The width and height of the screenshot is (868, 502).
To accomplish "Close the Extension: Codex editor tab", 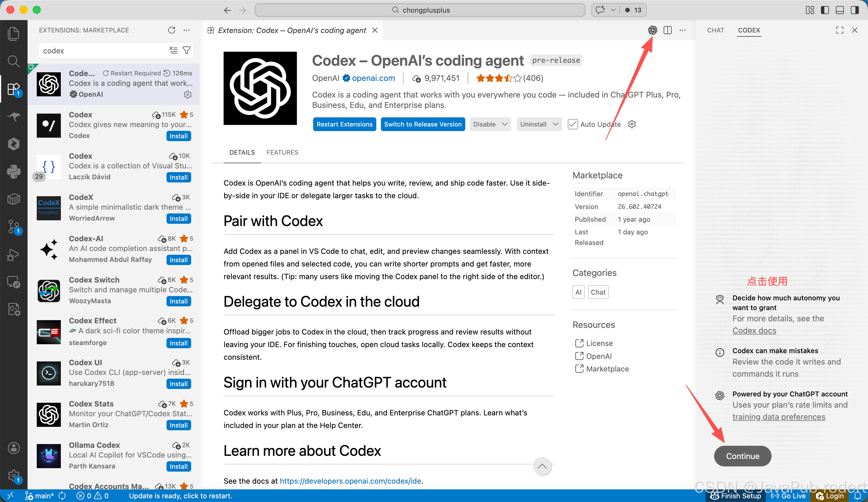I will coord(375,30).
